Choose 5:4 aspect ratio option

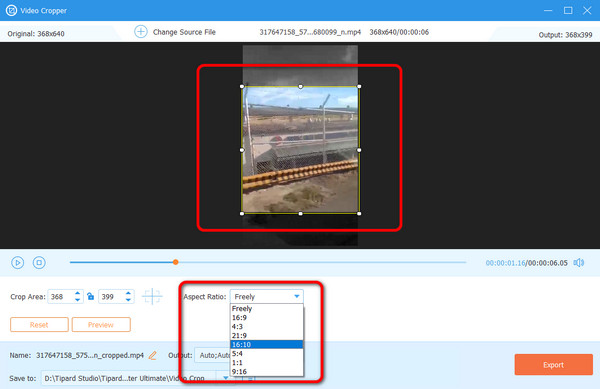[x=267, y=353]
